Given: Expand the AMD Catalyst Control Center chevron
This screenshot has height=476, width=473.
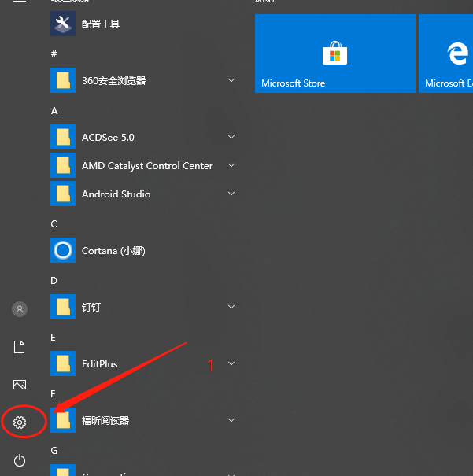Looking at the screenshot, I should coord(231,165).
